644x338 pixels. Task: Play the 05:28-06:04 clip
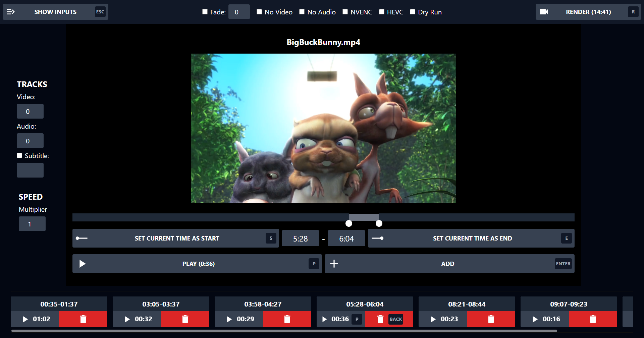341,319
